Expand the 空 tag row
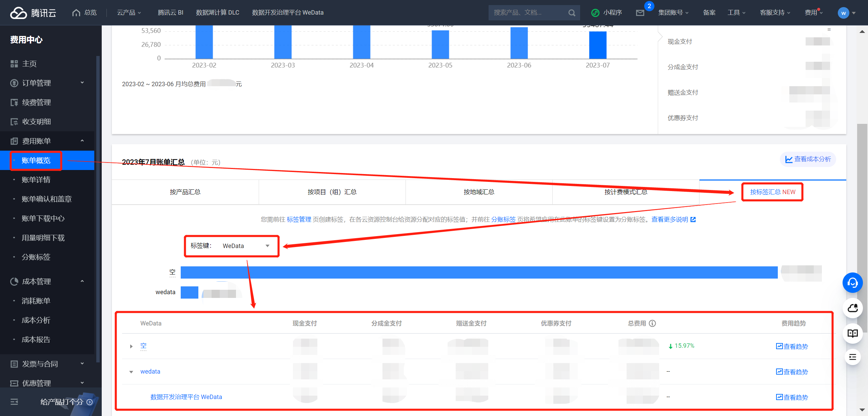This screenshot has height=416, width=868. pos(131,346)
